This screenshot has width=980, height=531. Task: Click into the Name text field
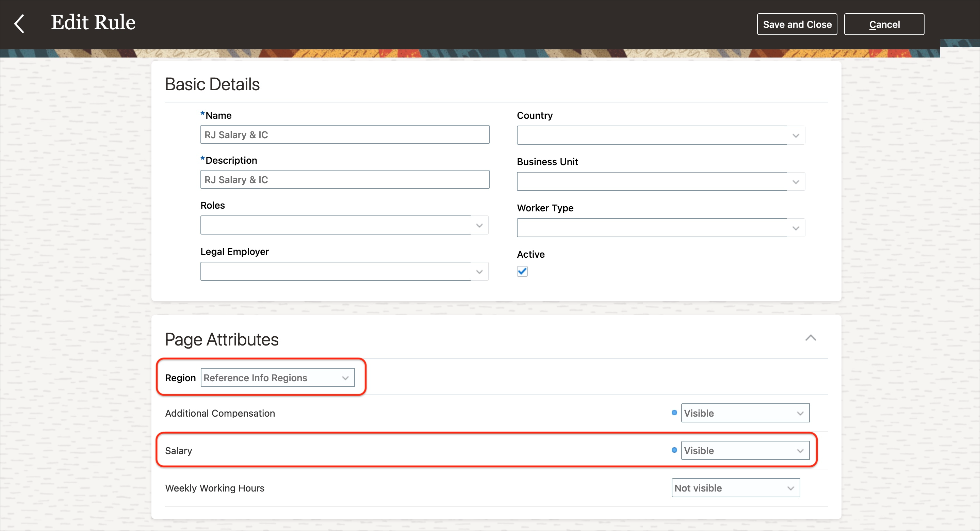344,135
